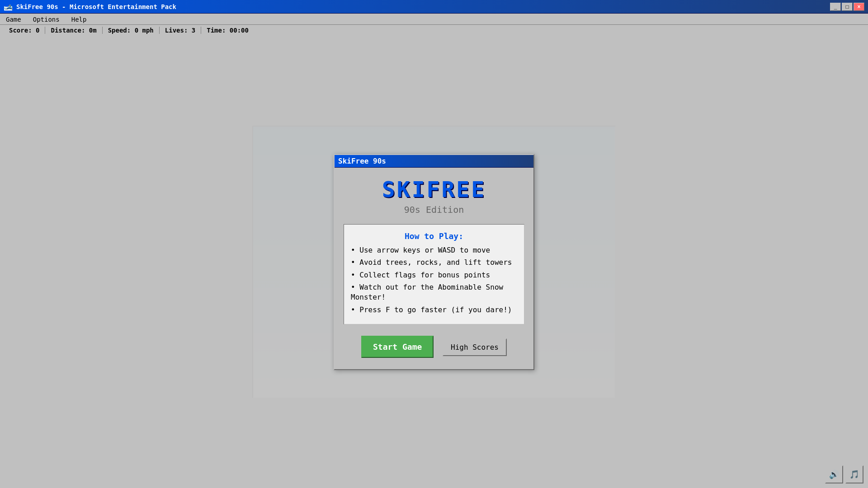868x488 pixels.
Task: Click 'Collect flags for bonus points'
Action: tap(420, 275)
